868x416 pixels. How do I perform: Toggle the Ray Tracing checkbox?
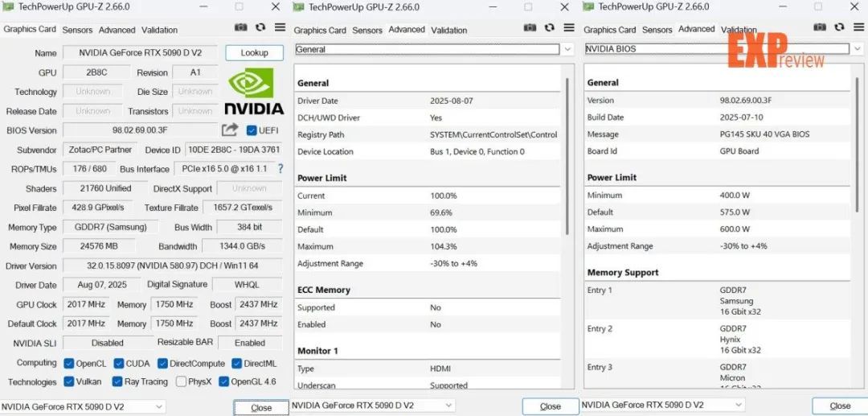tap(117, 381)
